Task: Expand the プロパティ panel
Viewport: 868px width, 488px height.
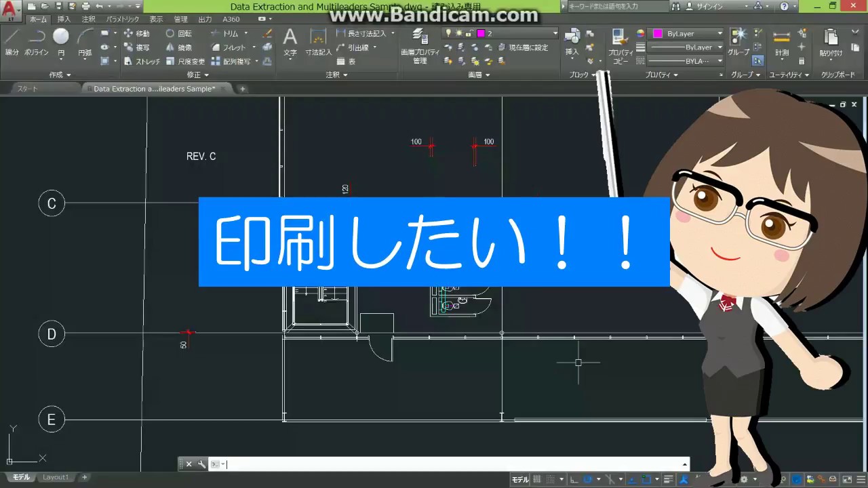Action: pos(661,75)
